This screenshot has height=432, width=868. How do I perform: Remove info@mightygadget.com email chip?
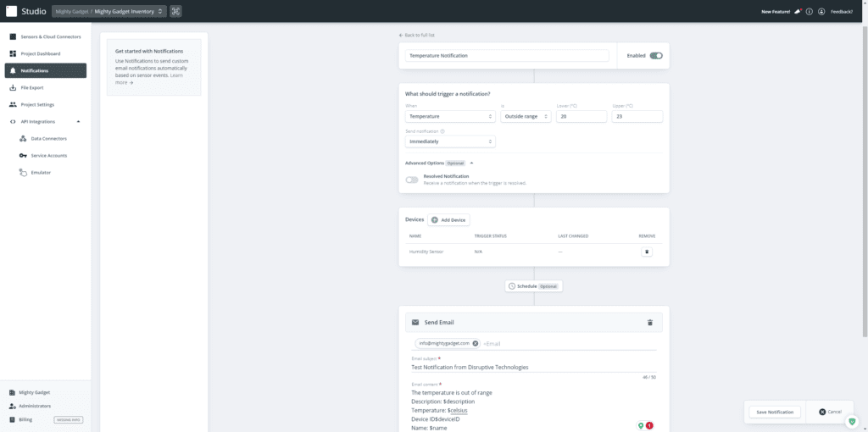[476, 343]
